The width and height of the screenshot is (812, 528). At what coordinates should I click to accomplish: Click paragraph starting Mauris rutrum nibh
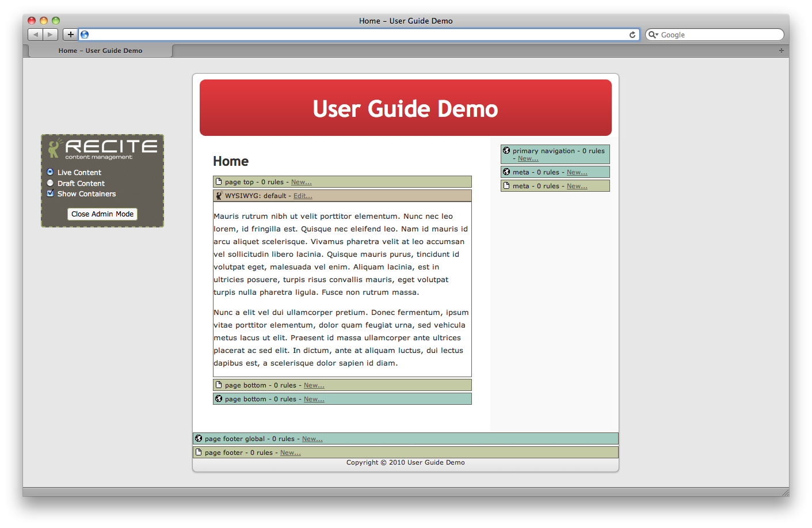[341, 254]
